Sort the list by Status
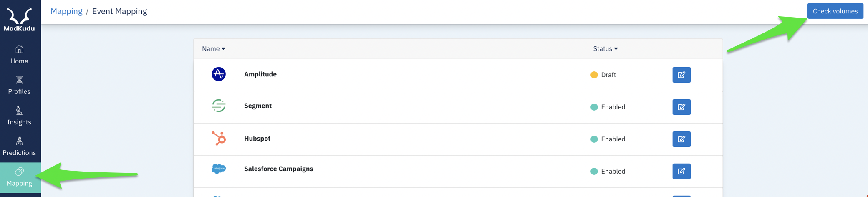 pyautogui.click(x=606, y=49)
